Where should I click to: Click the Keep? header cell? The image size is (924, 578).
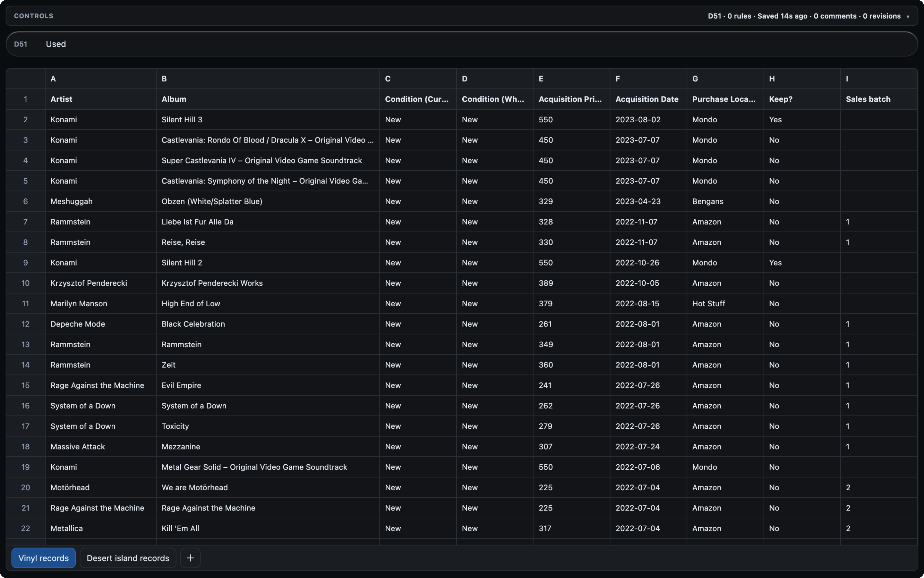click(x=802, y=99)
